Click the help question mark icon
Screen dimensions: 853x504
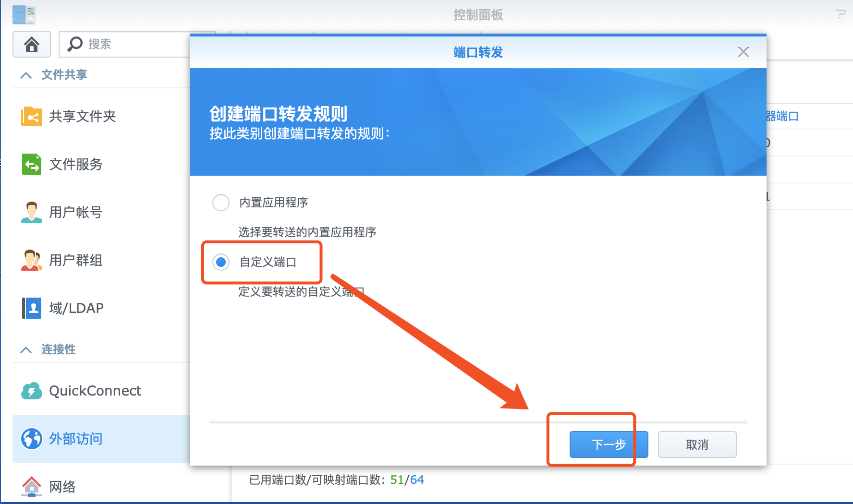(x=841, y=14)
